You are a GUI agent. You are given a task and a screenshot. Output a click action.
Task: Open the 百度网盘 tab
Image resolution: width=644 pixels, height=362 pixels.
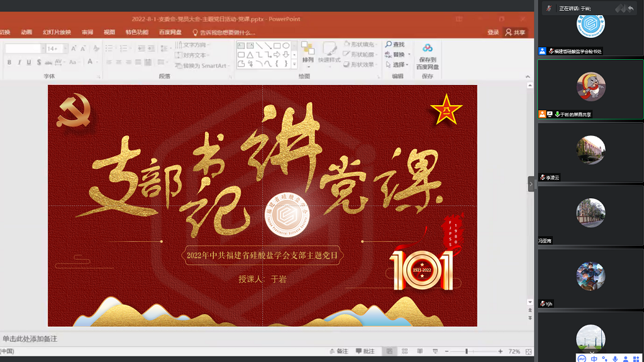pyautogui.click(x=170, y=32)
